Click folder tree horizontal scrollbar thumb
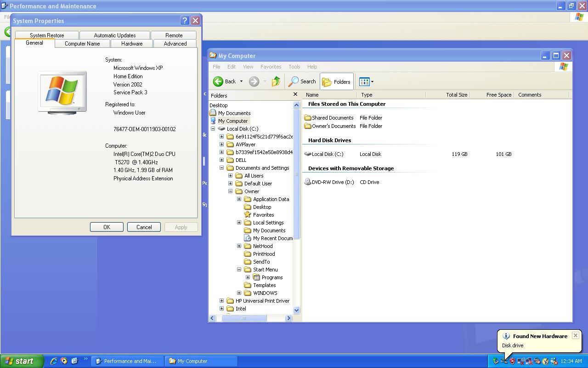Viewport: 588px width, 368px height. pyautogui.click(x=244, y=318)
